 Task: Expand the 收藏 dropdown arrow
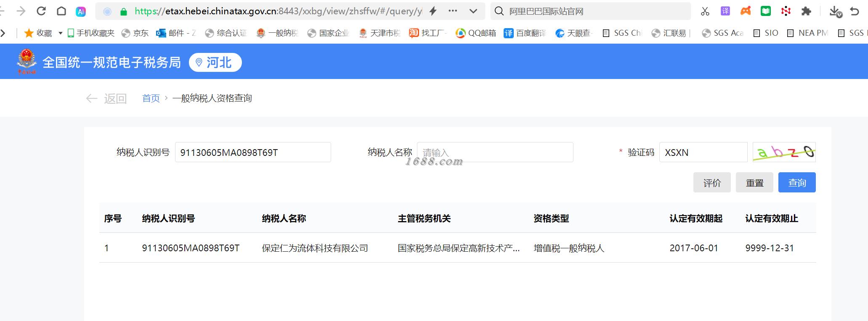[60, 33]
